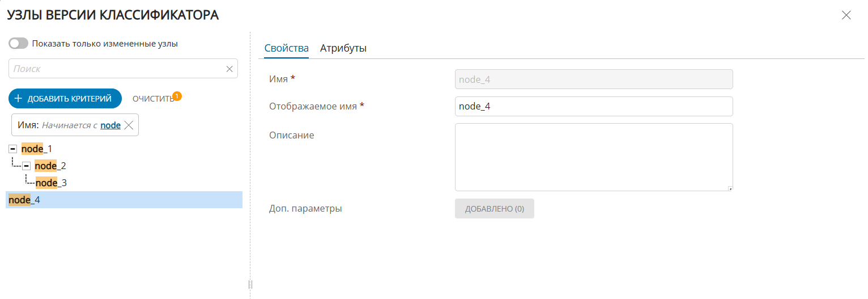Image resolution: width=868 pixels, height=299 pixels.
Task: Click the orange filter count badge
Action: coord(177,96)
